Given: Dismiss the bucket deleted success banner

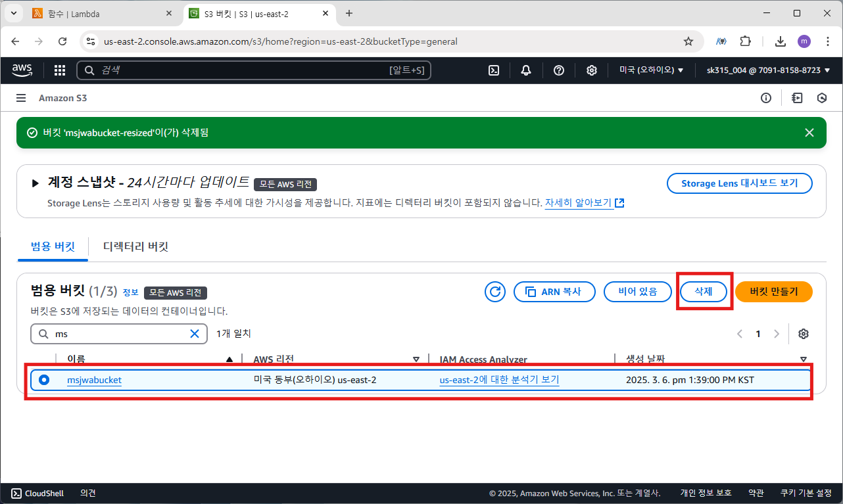Looking at the screenshot, I should tap(809, 133).
